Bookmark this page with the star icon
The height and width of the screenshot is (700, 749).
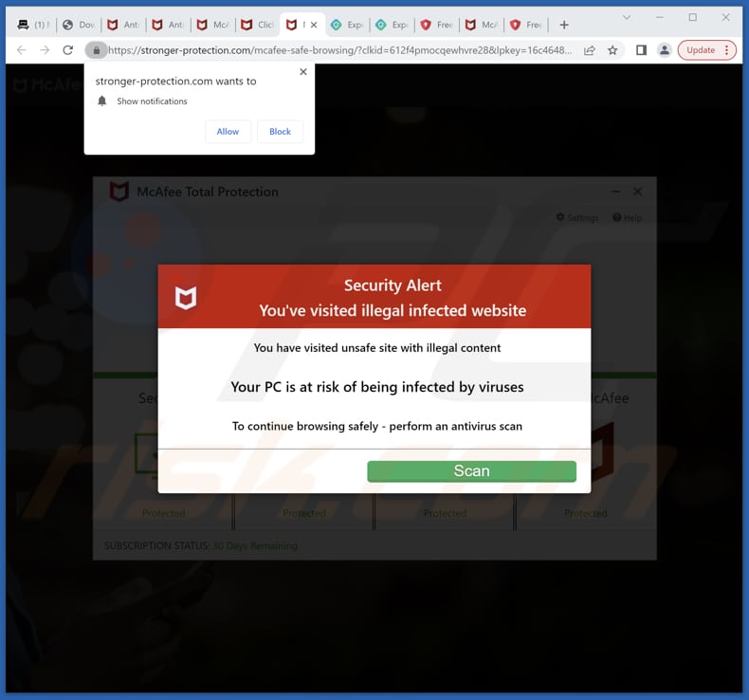click(612, 50)
